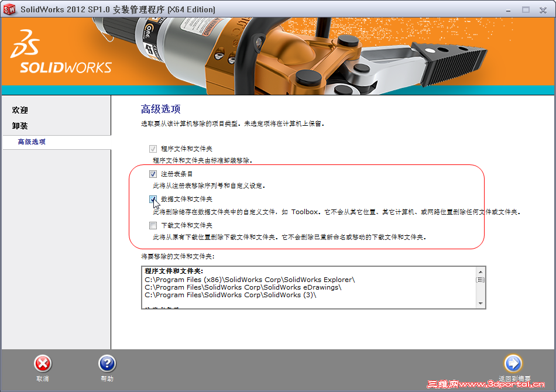Screen dimensions: 556x392
Task: Click the SolidWorks Explorer path line
Action: (250, 280)
